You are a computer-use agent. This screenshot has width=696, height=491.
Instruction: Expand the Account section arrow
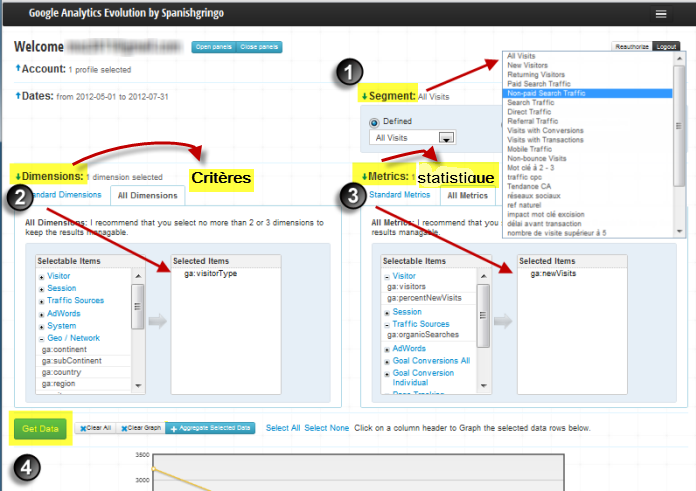[x=18, y=68]
